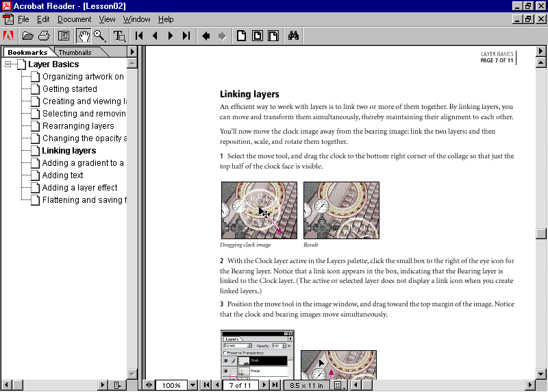Go to Creating and viewing bookmark
This screenshot has height=392, width=548.
(84, 101)
